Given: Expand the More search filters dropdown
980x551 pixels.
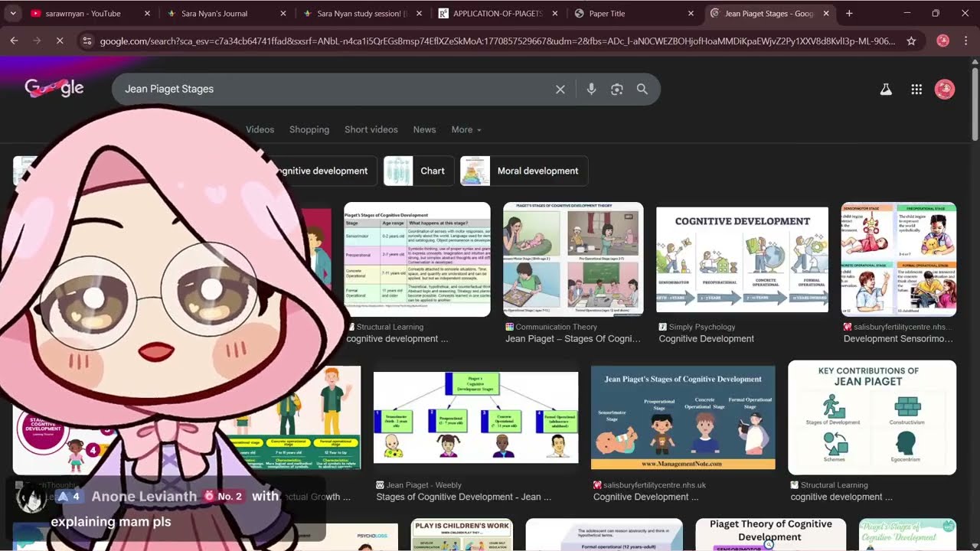Looking at the screenshot, I should point(466,129).
